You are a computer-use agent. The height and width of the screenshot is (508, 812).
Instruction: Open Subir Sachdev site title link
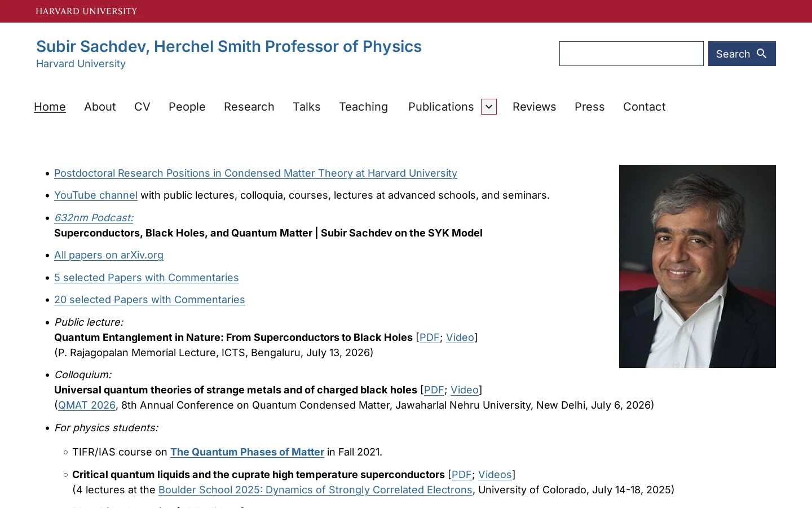coord(229,46)
